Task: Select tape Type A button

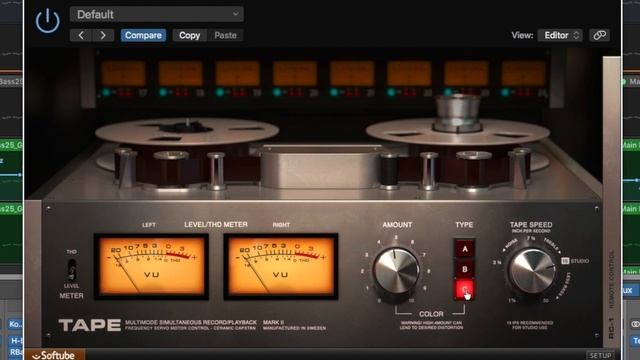Action: pos(464,249)
